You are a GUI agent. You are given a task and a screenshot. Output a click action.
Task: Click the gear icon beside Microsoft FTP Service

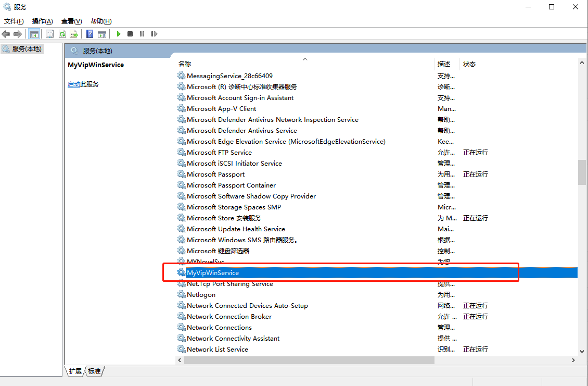point(182,152)
